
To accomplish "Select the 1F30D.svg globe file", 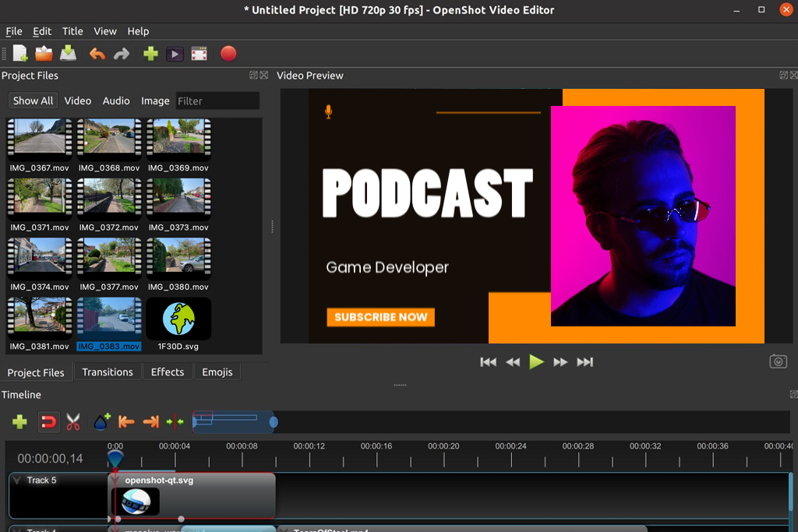I will 178,319.
